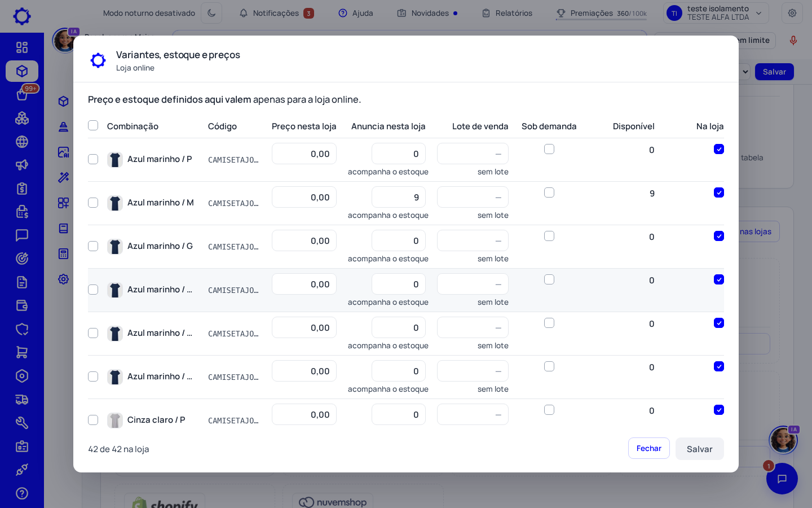Open Novidades in the top bar
This screenshot has height=508, width=812.
point(427,13)
